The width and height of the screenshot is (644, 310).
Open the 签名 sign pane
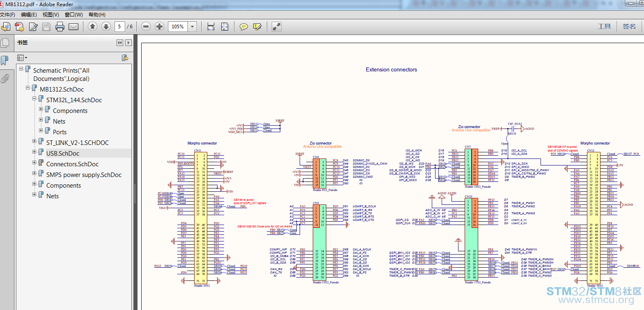[629, 27]
